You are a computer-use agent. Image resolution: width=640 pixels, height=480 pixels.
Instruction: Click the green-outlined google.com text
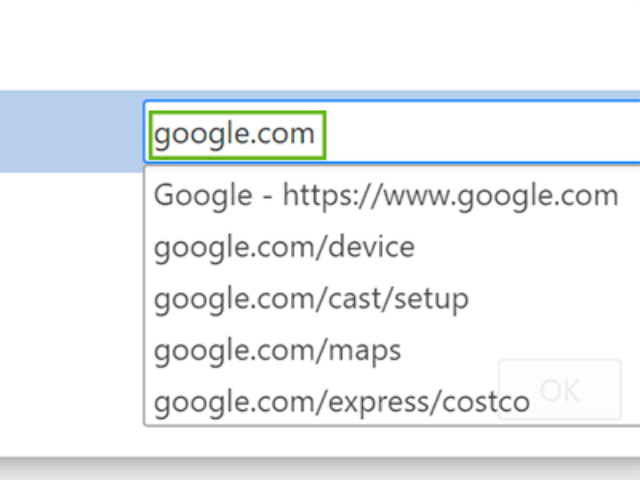236,133
